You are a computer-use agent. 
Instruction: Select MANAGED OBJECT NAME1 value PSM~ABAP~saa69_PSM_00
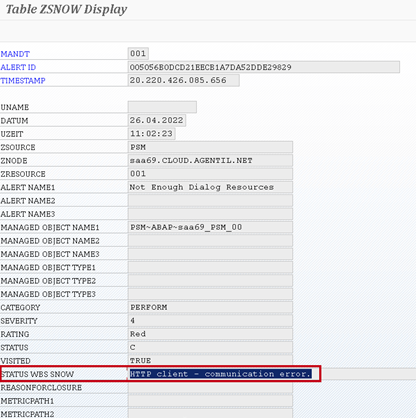click(x=210, y=227)
